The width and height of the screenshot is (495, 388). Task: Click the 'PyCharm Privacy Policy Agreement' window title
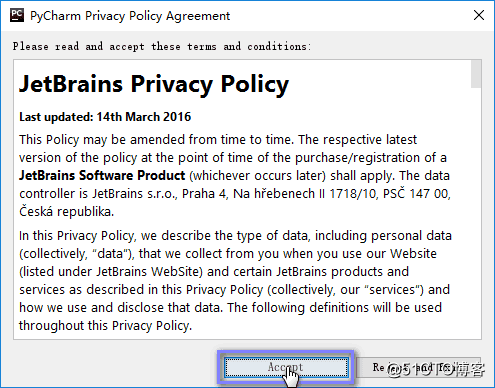[x=130, y=16]
